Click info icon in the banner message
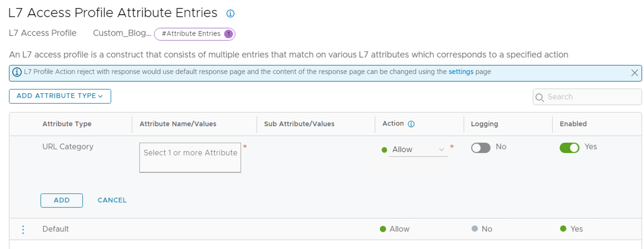 17,72
